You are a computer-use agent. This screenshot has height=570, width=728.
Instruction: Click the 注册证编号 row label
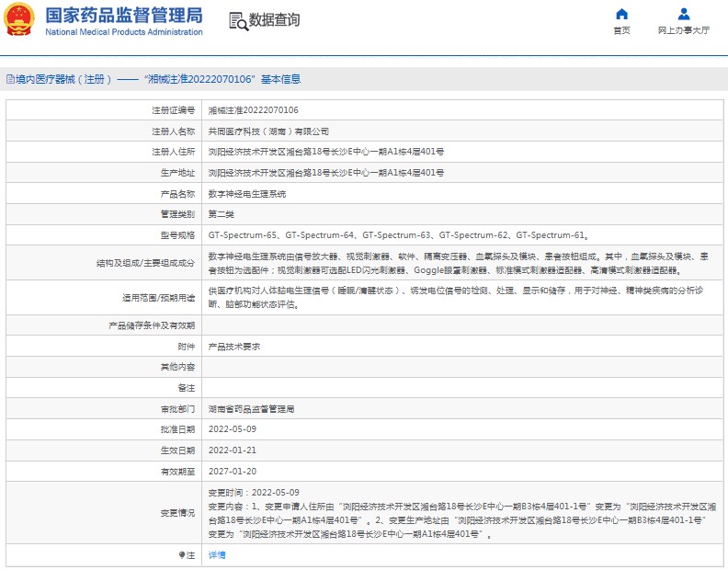tap(173, 110)
